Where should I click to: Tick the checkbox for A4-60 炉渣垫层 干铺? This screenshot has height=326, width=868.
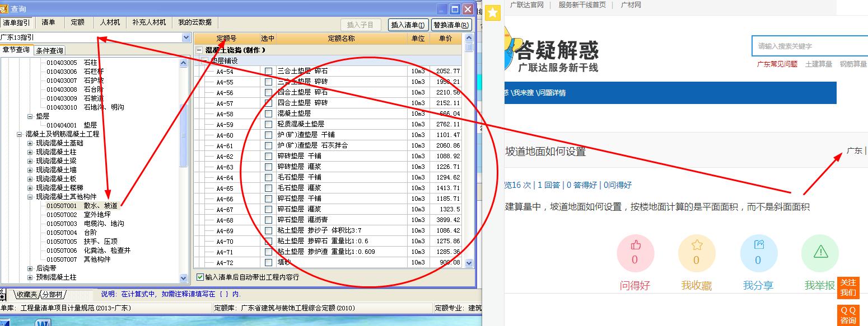tap(269, 135)
